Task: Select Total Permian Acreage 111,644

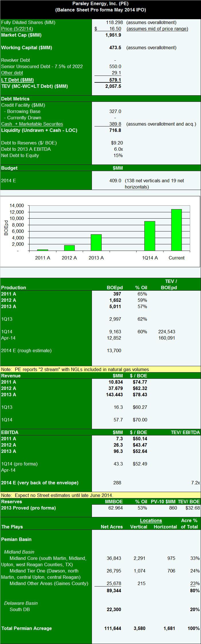Action: (x=113, y=629)
